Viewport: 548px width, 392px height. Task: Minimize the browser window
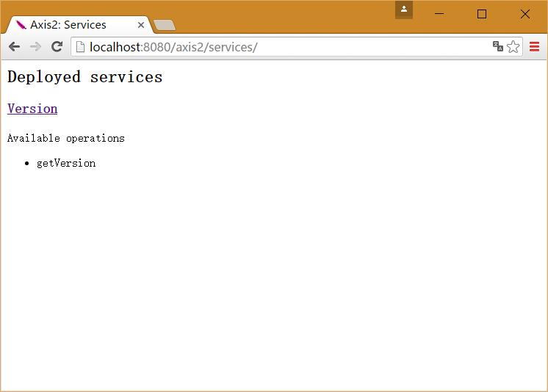click(439, 14)
